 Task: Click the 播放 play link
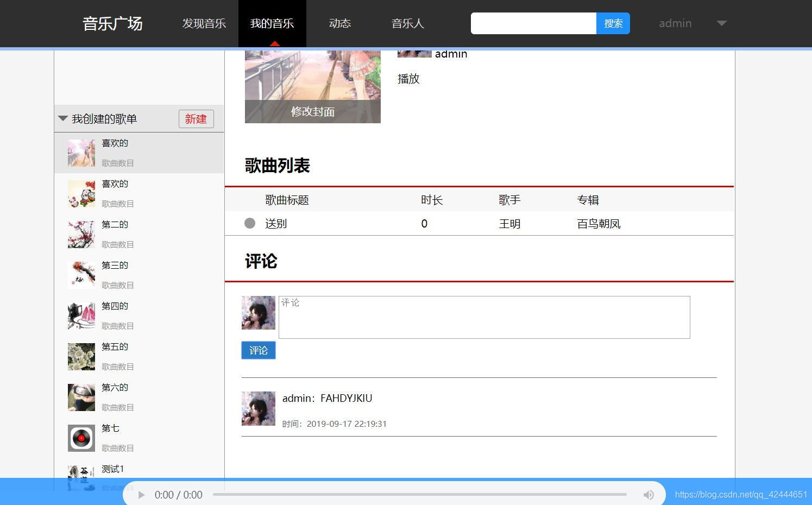pos(408,79)
